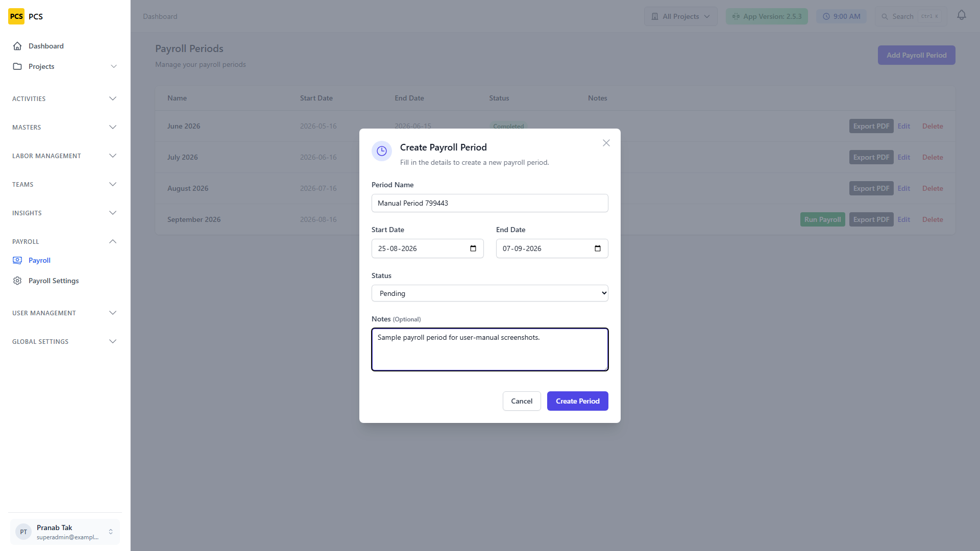Viewport: 980px width, 551px height.
Task: Click the clock icon in dialog header
Action: (x=382, y=151)
